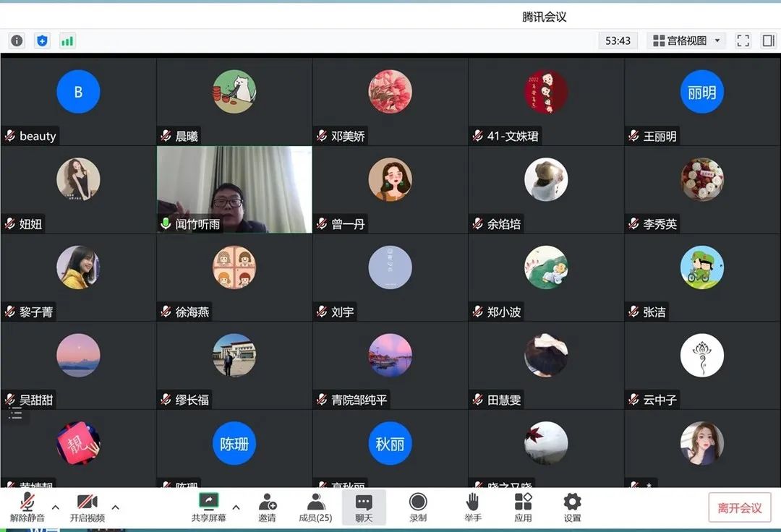781x532 pixels.
Task: Start screen sharing with 共享屏幕
Action: coord(208,507)
